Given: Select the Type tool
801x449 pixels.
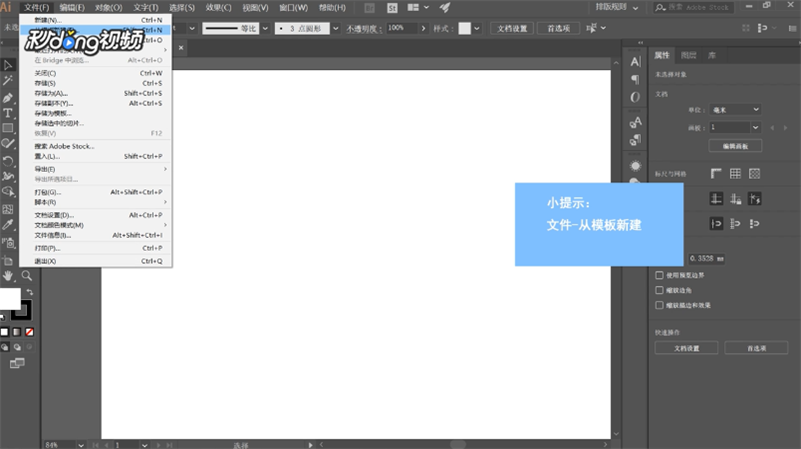Looking at the screenshot, I should (8, 113).
